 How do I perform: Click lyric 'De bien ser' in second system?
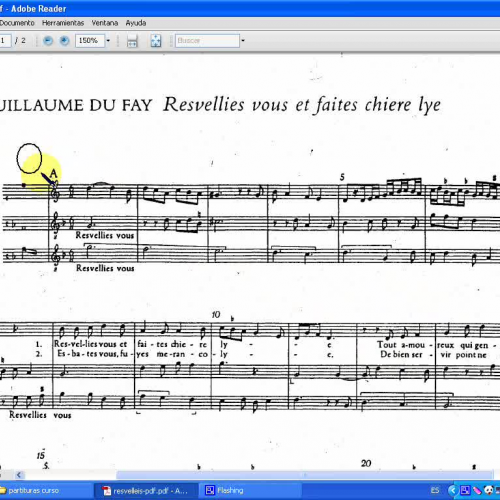point(401,354)
